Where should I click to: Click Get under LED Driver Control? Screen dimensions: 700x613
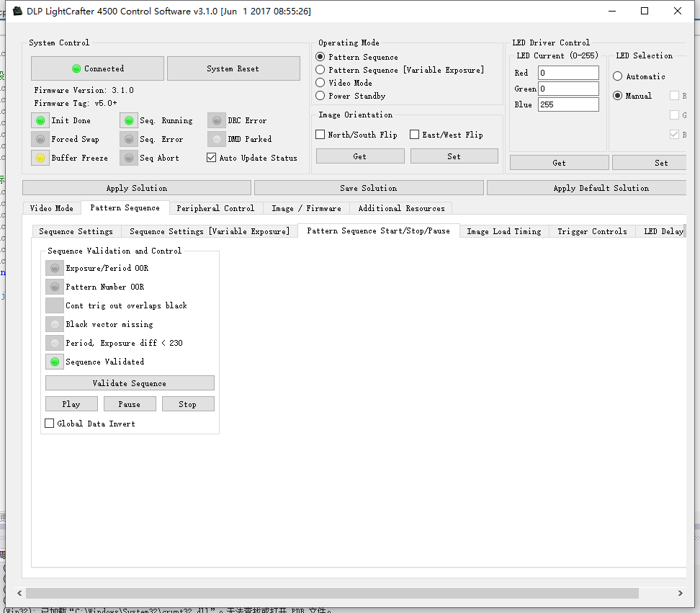(560, 163)
